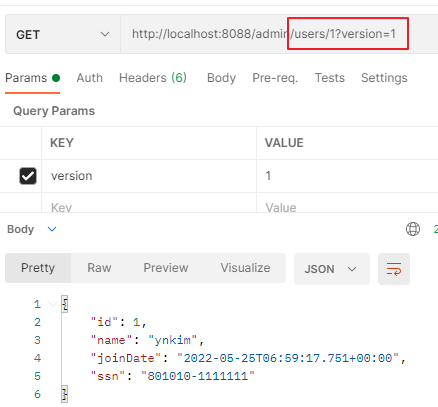
Task: Click the "ssn" key on line 5
Action: point(108,376)
